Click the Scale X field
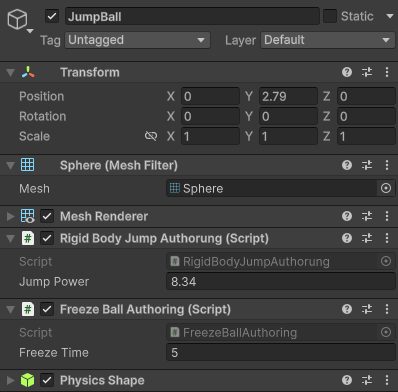The height and width of the screenshot is (392, 398). pos(210,136)
